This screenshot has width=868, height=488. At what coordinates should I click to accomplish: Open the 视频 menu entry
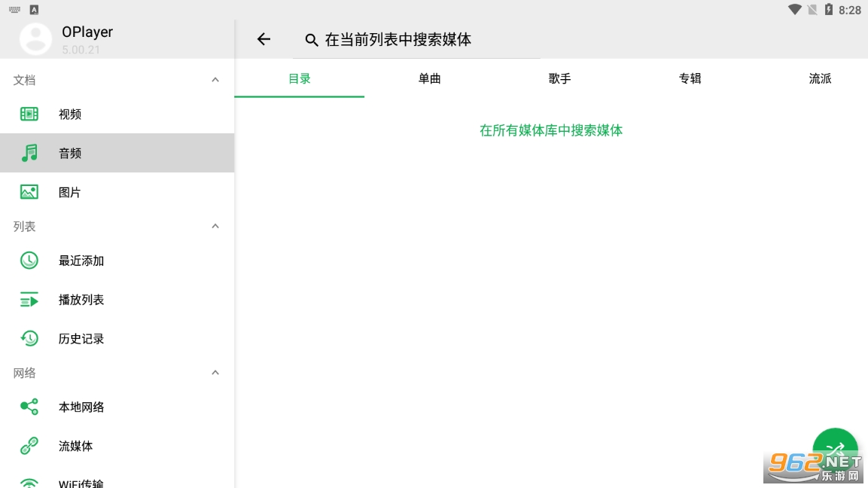117,114
